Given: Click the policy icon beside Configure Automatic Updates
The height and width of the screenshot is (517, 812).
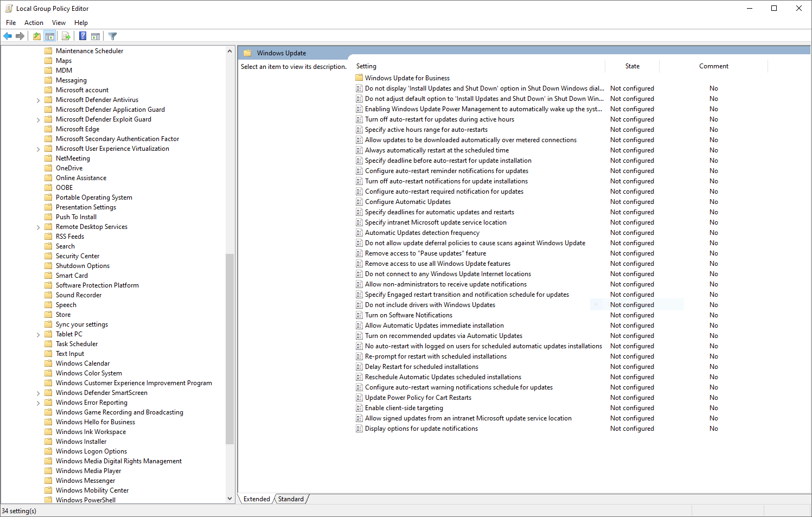Looking at the screenshot, I should (x=359, y=202).
